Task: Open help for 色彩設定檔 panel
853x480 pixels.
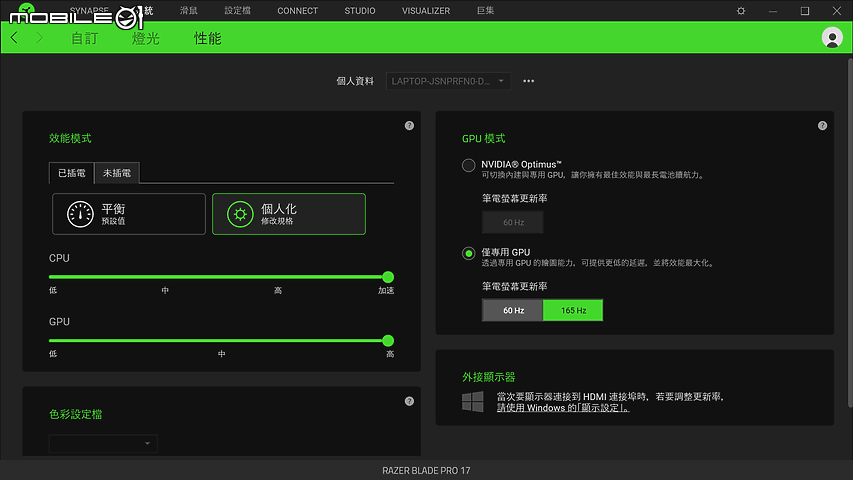Action: pos(409,401)
